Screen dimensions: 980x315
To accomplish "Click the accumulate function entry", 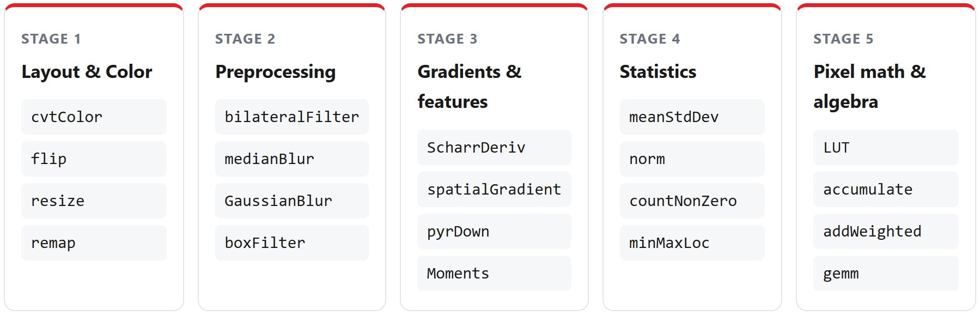I will 886,189.
